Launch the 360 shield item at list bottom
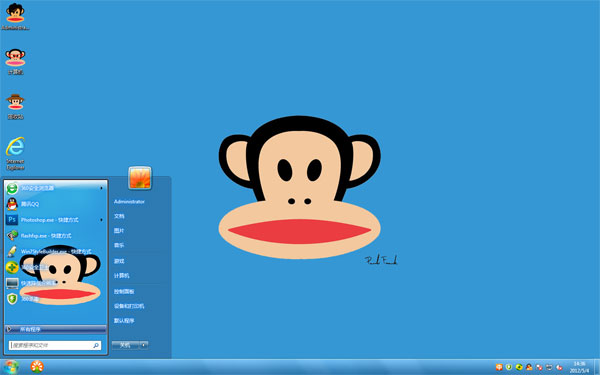The width and height of the screenshot is (600, 375). pyautogui.click(x=55, y=299)
